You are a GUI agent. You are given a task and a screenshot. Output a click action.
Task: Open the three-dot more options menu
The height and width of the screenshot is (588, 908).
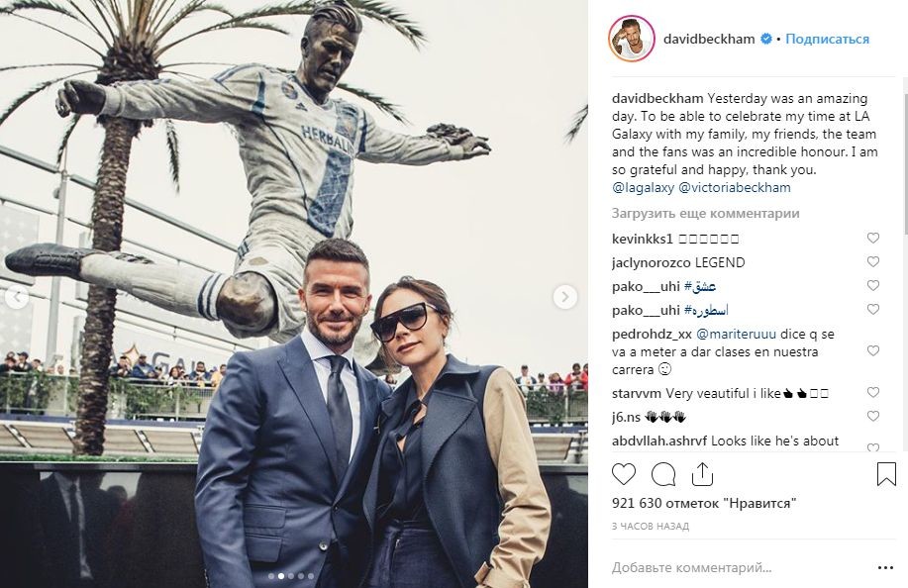pyautogui.click(x=885, y=568)
